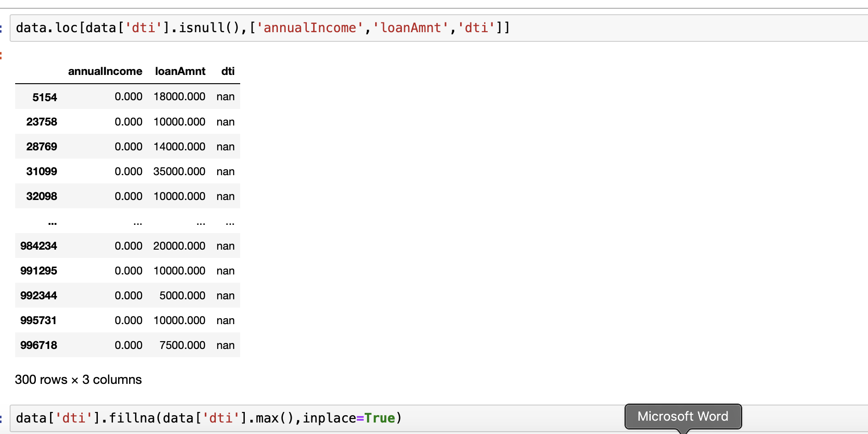Viewport: 868px width, 434px height.
Task: Click loanAmnt value 14000.000
Action: 179,147
